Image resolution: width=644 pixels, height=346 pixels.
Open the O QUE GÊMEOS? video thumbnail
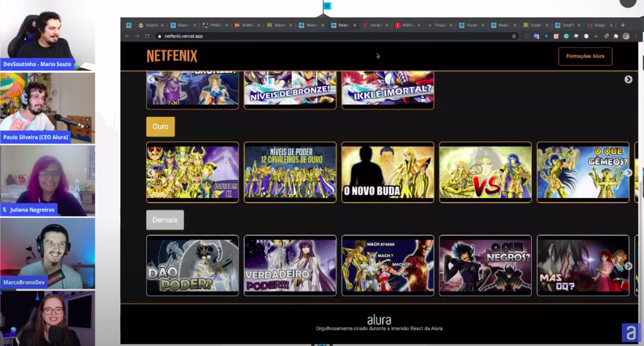(583, 172)
